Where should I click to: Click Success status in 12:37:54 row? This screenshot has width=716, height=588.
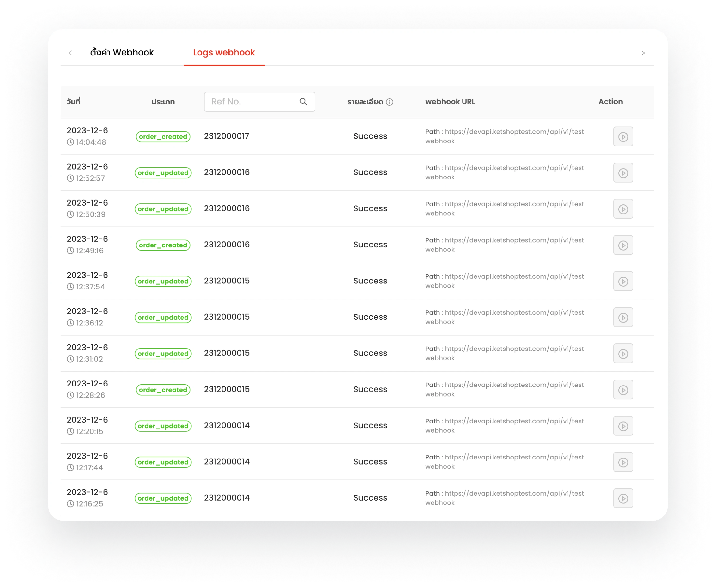point(370,281)
